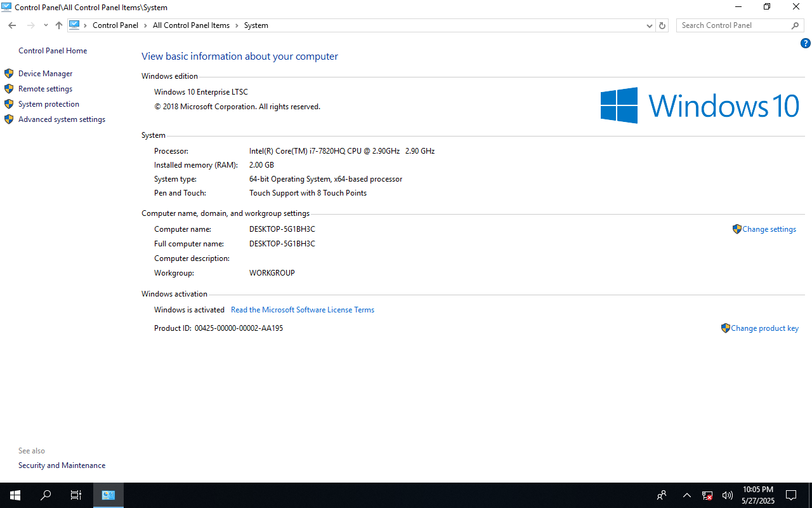
Task: Open Help with the blue question mark
Action: tap(806, 44)
